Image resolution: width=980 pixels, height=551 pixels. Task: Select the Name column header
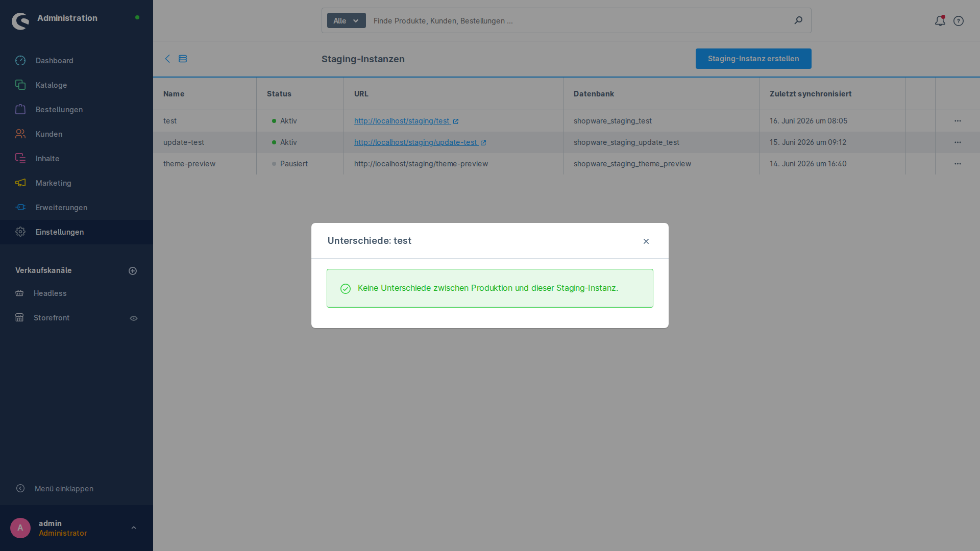(x=205, y=94)
